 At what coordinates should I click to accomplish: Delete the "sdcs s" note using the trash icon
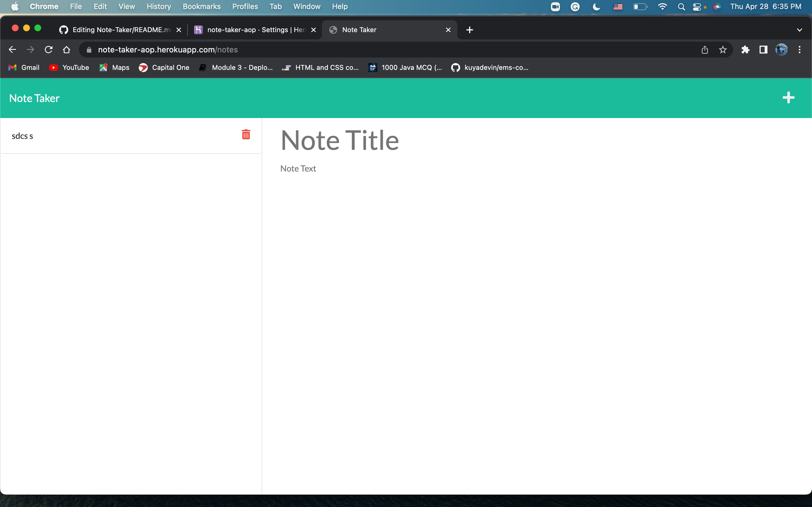pos(246,134)
